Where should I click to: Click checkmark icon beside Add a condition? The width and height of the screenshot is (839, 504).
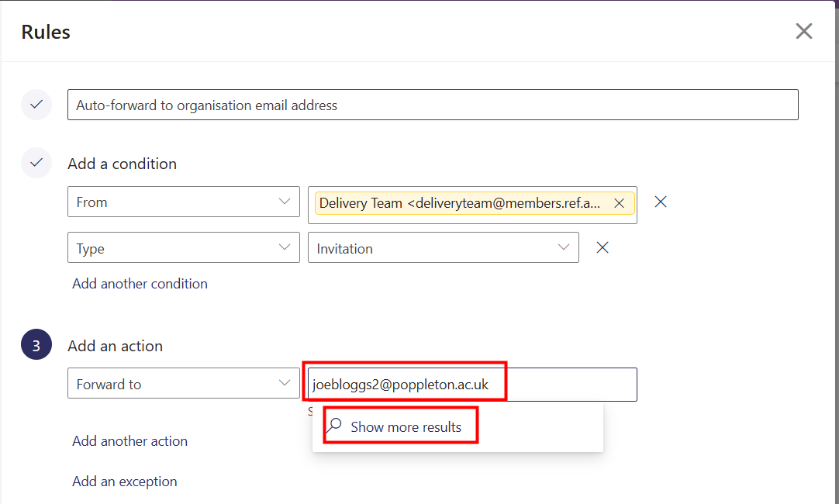36,163
